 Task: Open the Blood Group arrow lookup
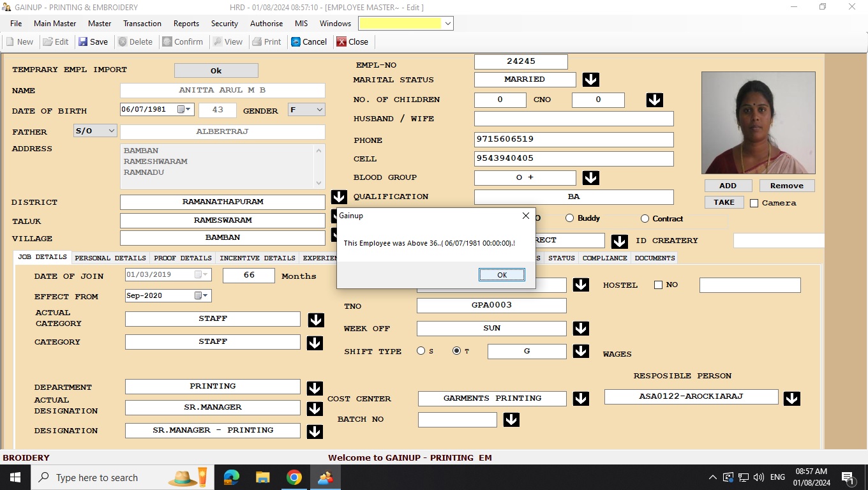(590, 178)
